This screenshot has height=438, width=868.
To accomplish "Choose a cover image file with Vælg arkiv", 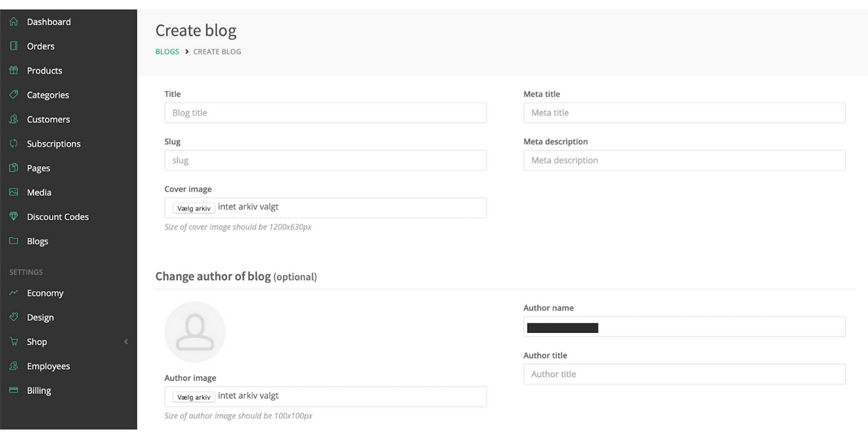I will [193, 208].
